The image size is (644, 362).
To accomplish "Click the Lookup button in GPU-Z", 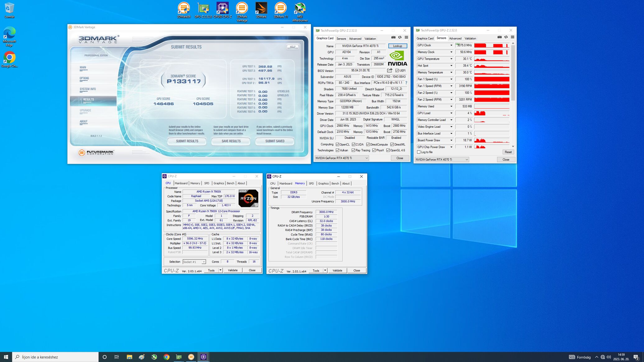I will tap(397, 46).
